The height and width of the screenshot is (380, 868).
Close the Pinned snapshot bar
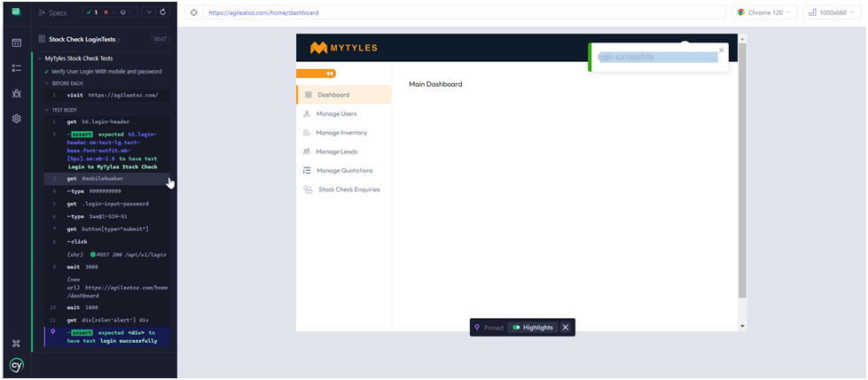tap(565, 328)
